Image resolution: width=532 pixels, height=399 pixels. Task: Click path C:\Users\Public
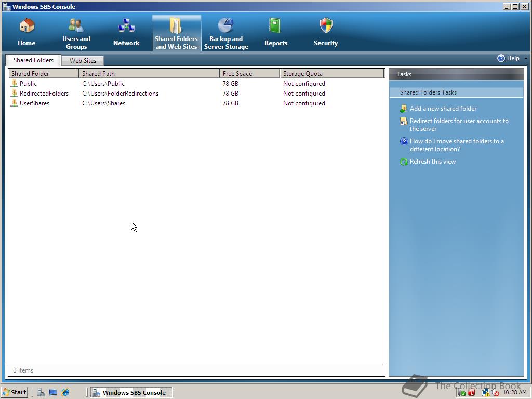103,84
